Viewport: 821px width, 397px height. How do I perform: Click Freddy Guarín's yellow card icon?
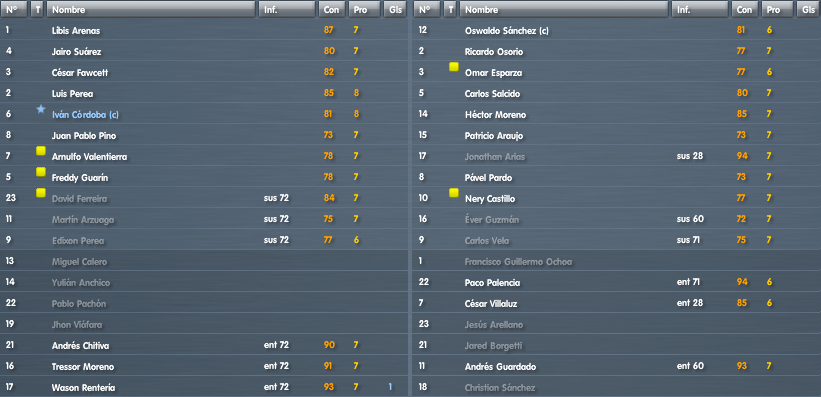coord(41,172)
